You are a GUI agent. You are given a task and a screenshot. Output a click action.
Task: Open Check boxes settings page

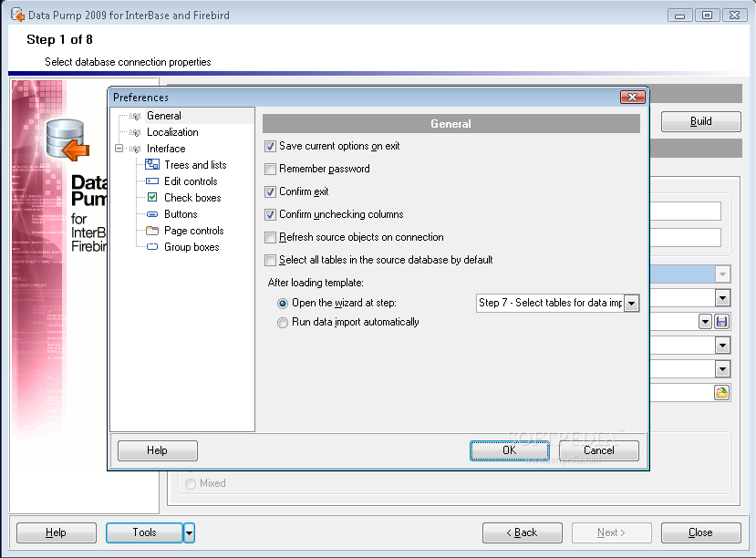click(192, 198)
